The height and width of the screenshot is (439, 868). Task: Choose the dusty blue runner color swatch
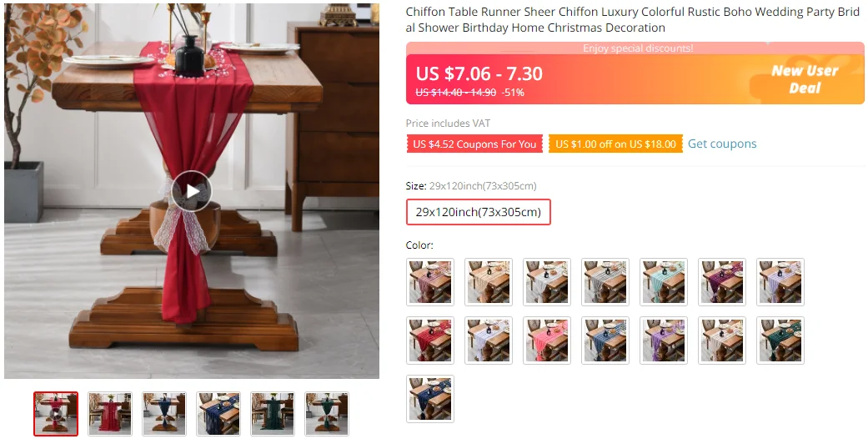[605, 341]
